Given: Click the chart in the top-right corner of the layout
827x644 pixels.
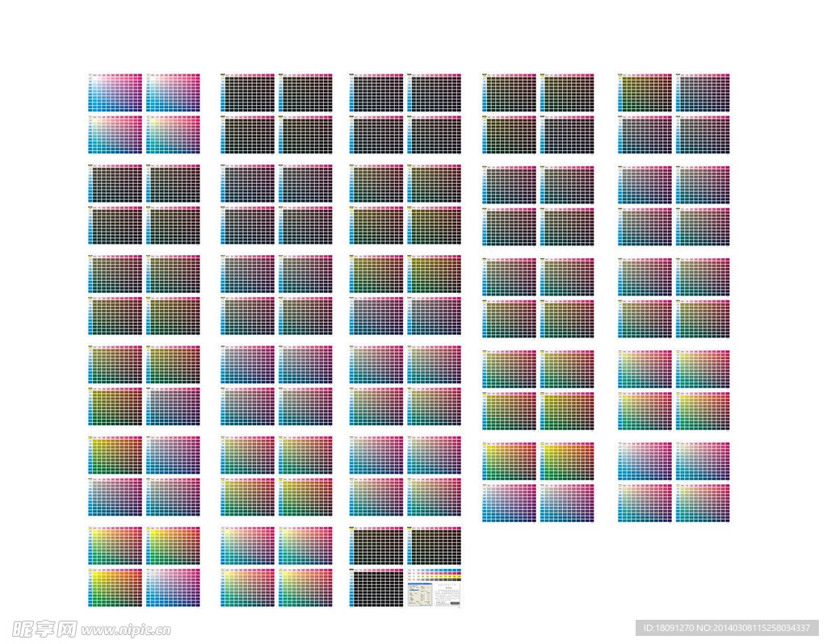Looking at the screenshot, I should click(x=703, y=92).
